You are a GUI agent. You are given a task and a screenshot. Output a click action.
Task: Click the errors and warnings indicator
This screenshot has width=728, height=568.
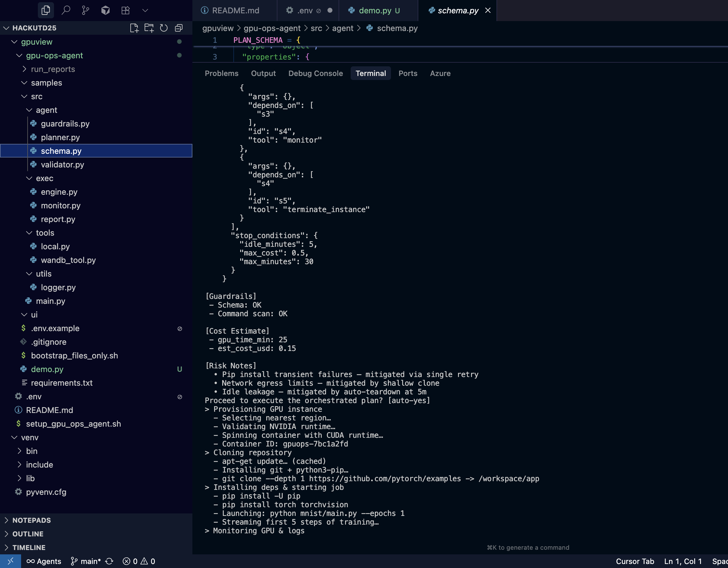[x=139, y=561]
